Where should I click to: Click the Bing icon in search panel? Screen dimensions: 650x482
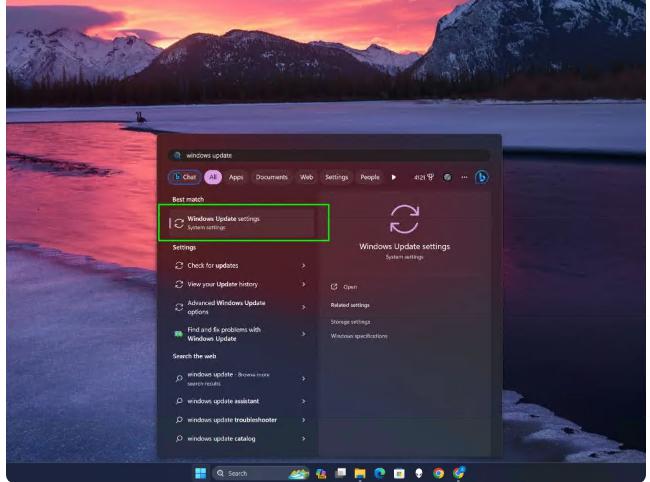point(481,177)
